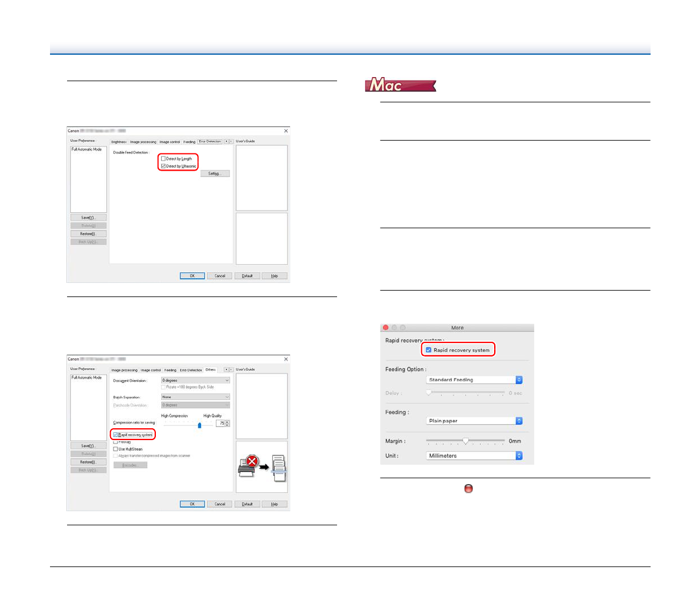The width and height of the screenshot is (700, 600).
Task: Decrease compression ratio using the down stepper arrow
Action: click(x=228, y=425)
